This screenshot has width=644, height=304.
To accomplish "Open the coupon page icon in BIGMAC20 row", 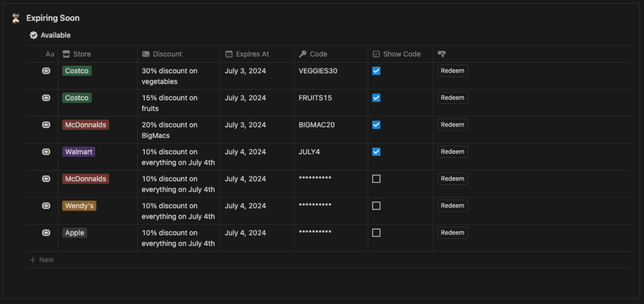I will tap(46, 125).
